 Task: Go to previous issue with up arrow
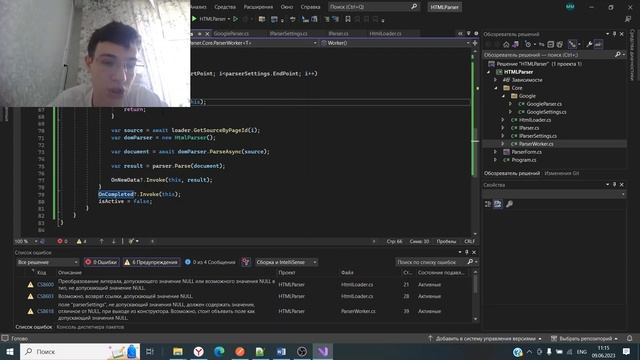coord(102,241)
